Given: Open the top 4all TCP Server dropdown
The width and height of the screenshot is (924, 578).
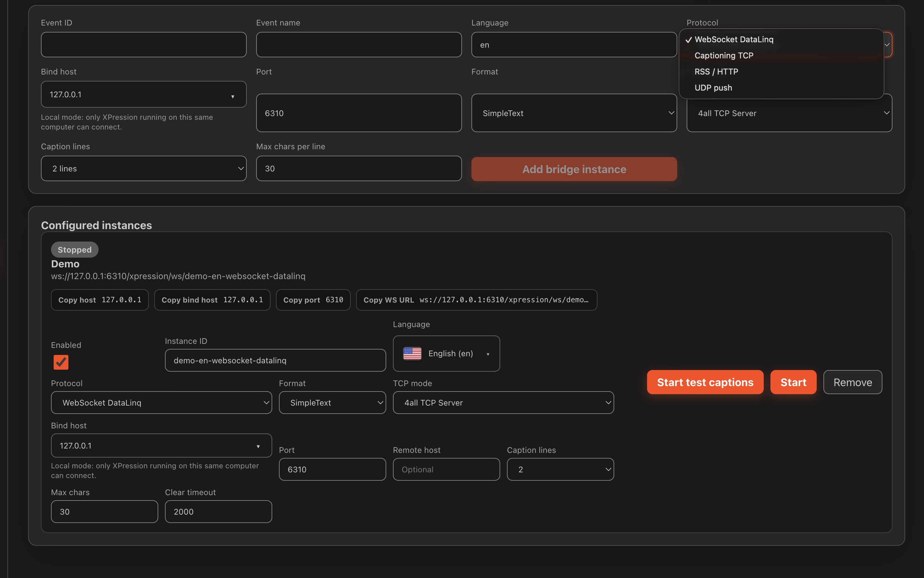Looking at the screenshot, I should click(789, 113).
